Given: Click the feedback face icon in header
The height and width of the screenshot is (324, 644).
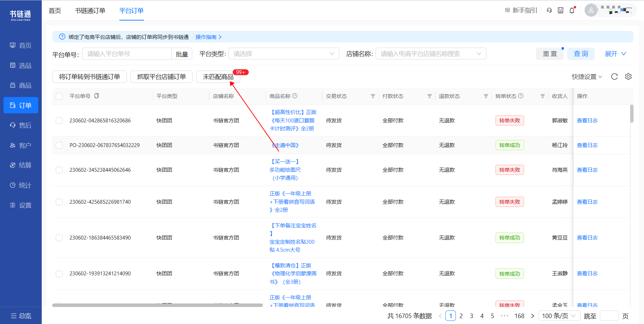Looking at the screenshot, I should (561, 10).
